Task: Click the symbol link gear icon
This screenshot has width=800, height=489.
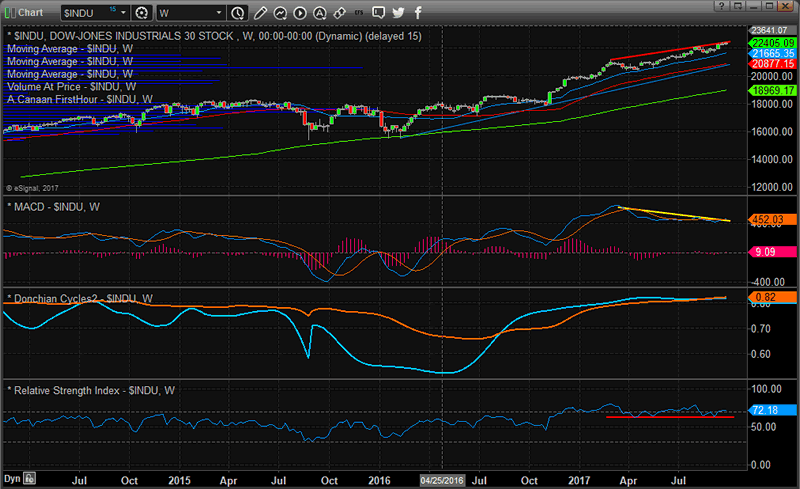Action: pyautogui.click(x=142, y=13)
